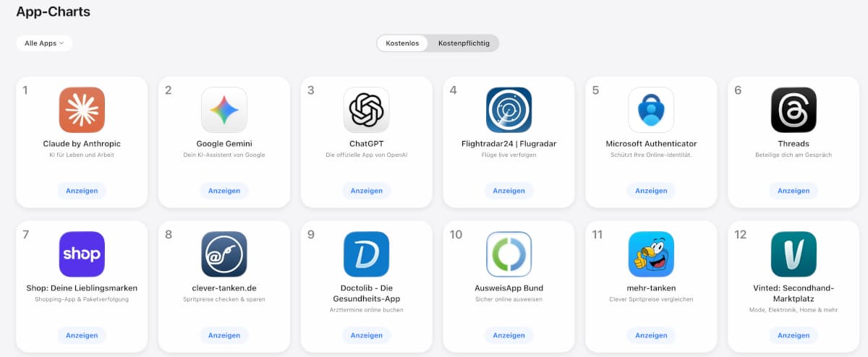Image resolution: width=868 pixels, height=357 pixels.
Task: Select the Doctolib app icon
Action: pos(366,254)
